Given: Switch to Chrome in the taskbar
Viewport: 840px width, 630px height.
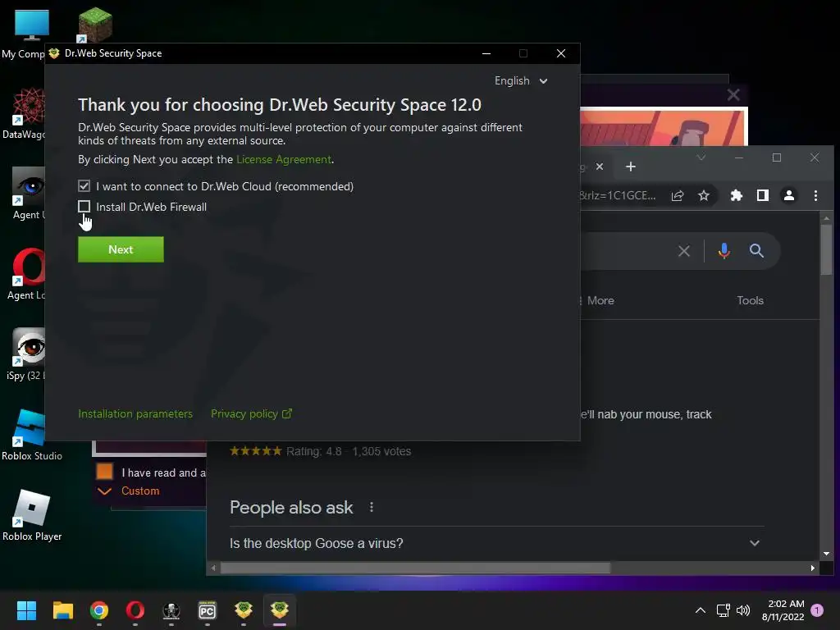Looking at the screenshot, I should pyautogui.click(x=99, y=610).
